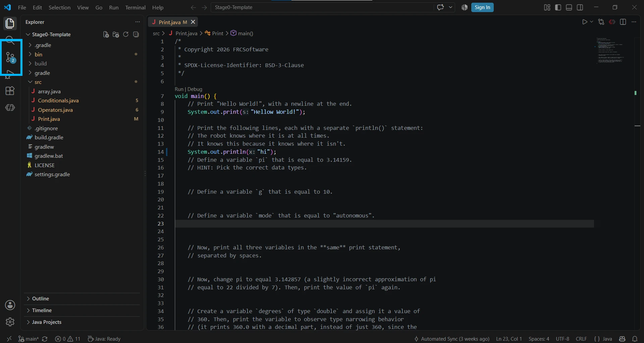
Task: Open Conditionals.java in the file tree
Action: click(82, 100)
